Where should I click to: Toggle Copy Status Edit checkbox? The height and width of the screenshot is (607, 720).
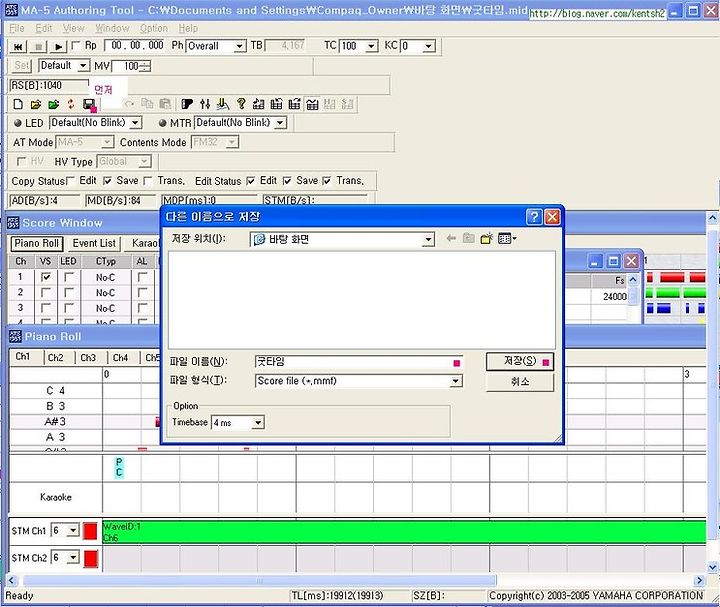[70, 181]
